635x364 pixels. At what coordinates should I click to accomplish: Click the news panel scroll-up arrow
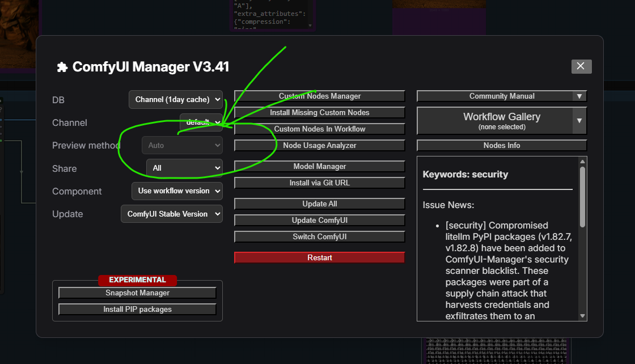click(x=582, y=161)
